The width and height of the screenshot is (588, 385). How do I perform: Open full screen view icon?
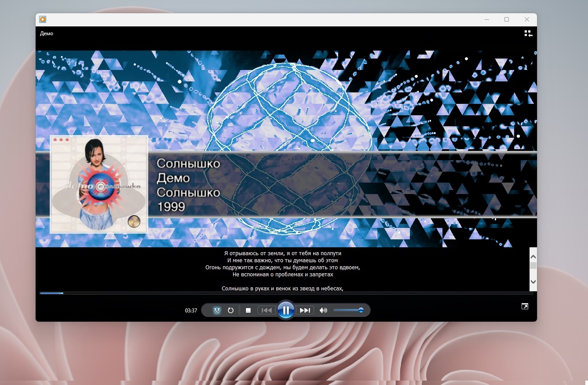525,306
